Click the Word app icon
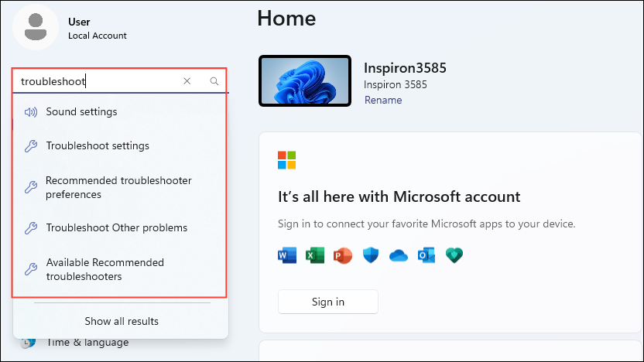The height and width of the screenshot is (362, 644). 287,255
